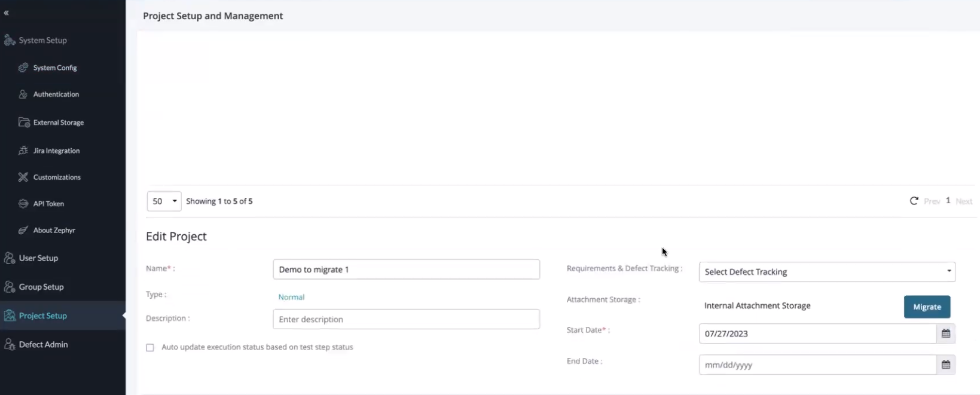
Task: Click the System Config icon
Action: 23,68
